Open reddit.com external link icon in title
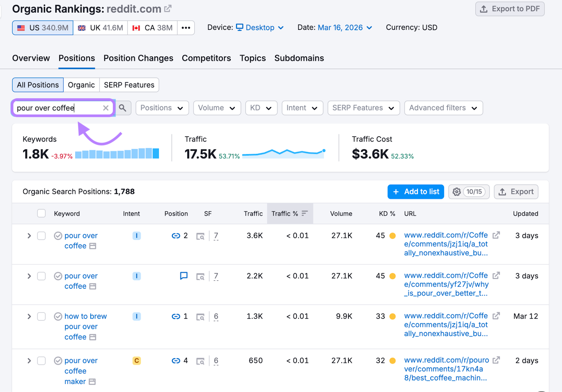Viewport: 562px width, 392px height. pos(168,8)
